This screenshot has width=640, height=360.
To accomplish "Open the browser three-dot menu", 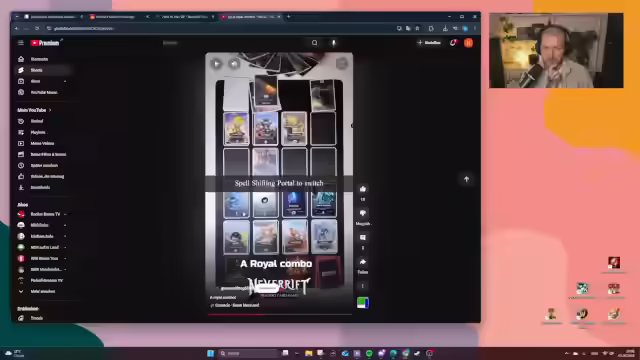I will pyautogui.click(x=475, y=29).
